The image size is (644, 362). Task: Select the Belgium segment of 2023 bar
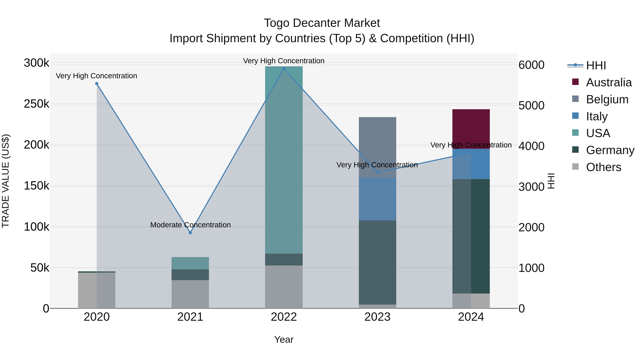tap(377, 147)
